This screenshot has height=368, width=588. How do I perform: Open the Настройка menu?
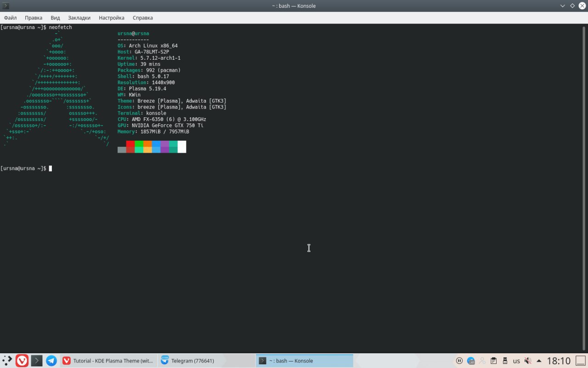pyautogui.click(x=112, y=18)
